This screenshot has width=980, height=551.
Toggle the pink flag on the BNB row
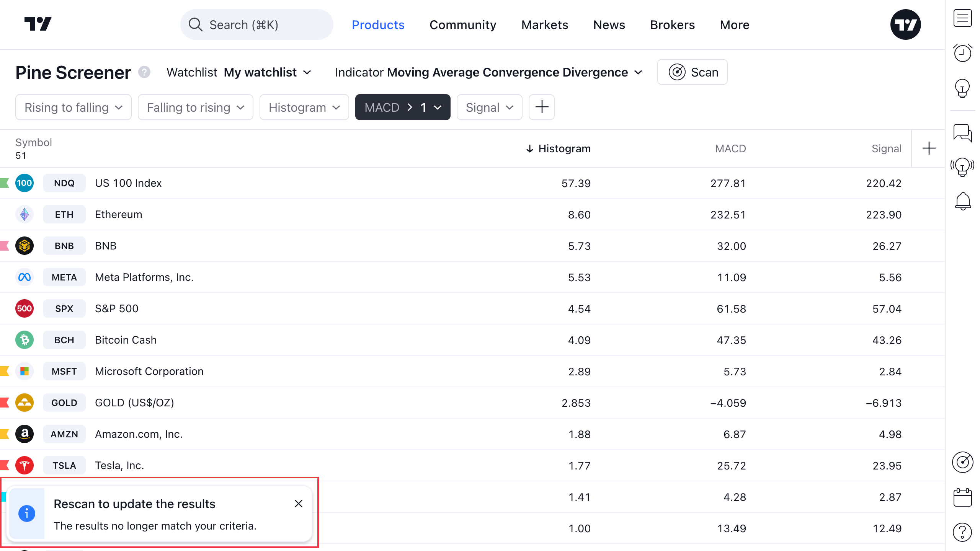point(5,246)
